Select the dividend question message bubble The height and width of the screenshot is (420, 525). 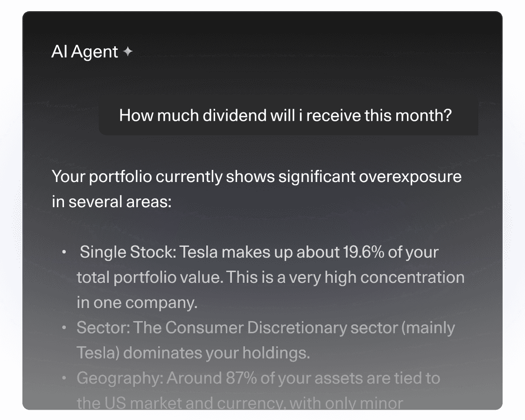[x=288, y=115]
